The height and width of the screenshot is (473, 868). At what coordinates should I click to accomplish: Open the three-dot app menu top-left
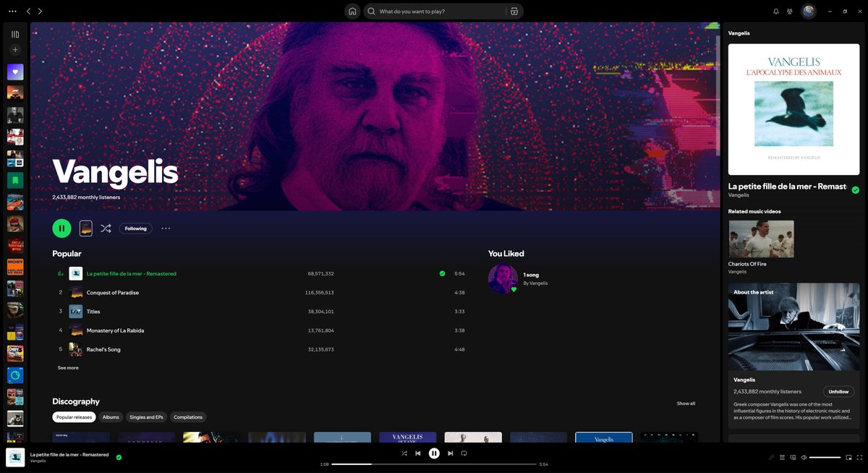12,12
